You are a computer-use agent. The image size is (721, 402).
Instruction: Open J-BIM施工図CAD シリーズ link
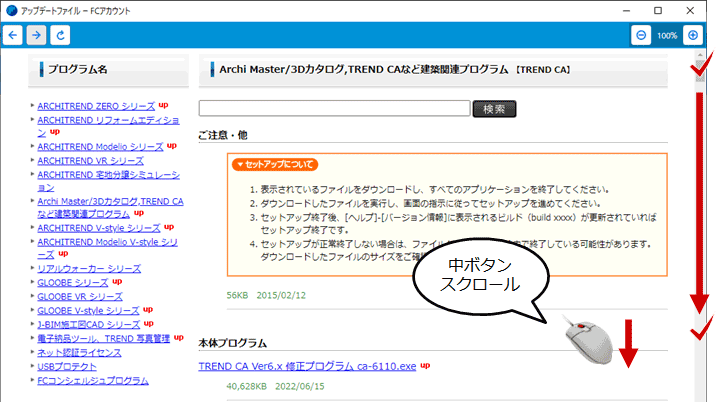pyautogui.click(x=89, y=325)
